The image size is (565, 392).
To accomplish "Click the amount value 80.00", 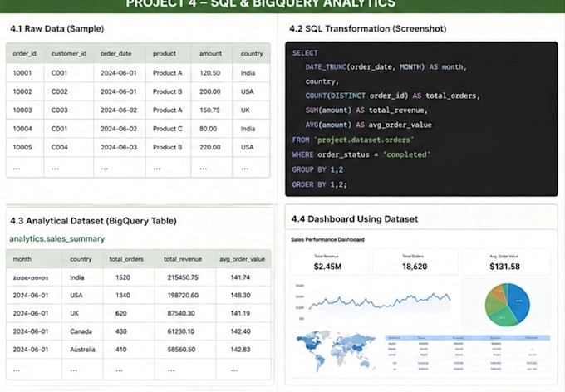I will tap(209, 129).
